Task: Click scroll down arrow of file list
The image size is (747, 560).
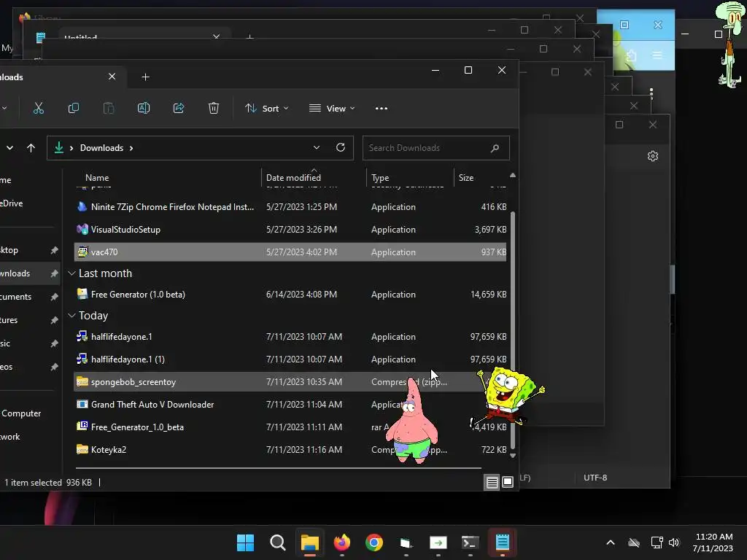Action: point(513,456)
